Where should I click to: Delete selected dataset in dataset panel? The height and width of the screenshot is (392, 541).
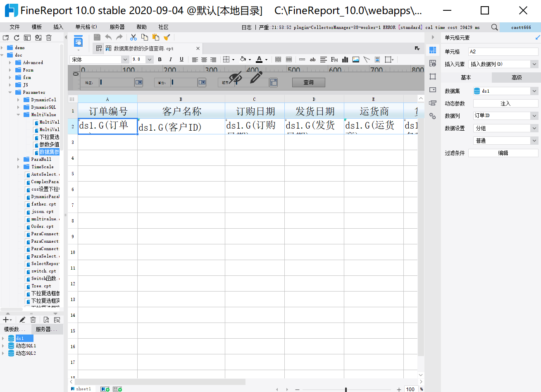(33, 320)
